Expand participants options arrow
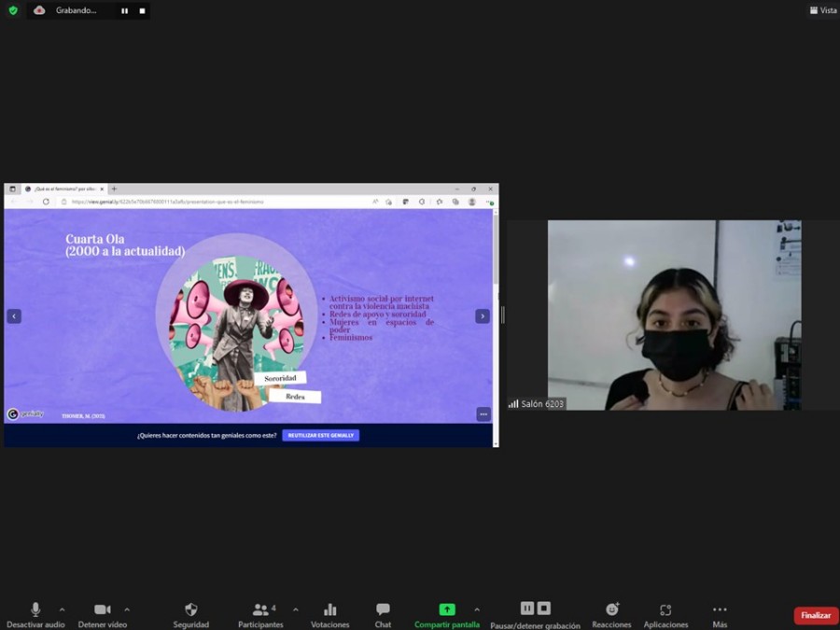840x630 pixels. 296,609
